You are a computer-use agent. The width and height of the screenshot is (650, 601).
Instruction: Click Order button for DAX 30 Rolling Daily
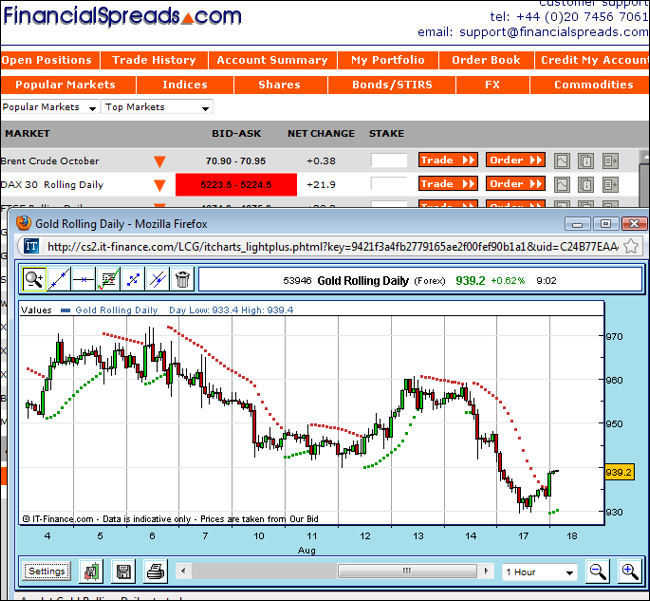click(516, 184)
